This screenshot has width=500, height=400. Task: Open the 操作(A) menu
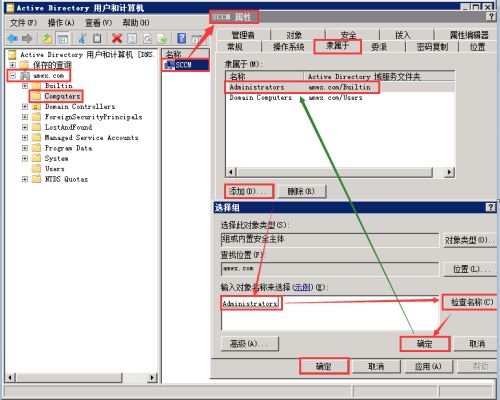(x=61, y=23)
